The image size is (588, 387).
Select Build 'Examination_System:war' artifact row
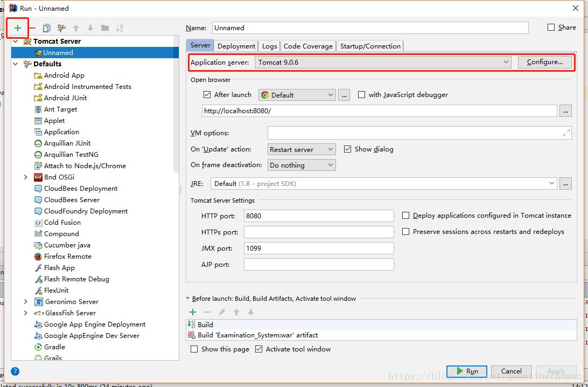pyautogui.click(x=381, y=335)
